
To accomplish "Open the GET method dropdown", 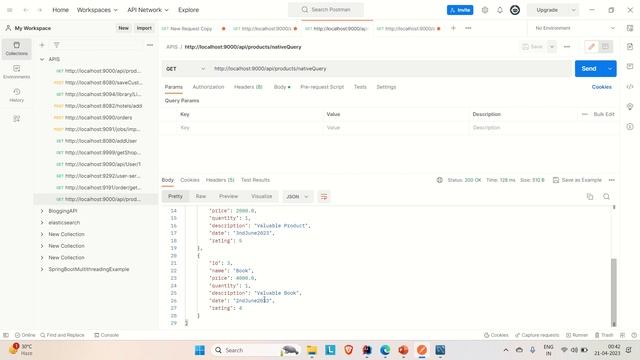I will (185, 69).
